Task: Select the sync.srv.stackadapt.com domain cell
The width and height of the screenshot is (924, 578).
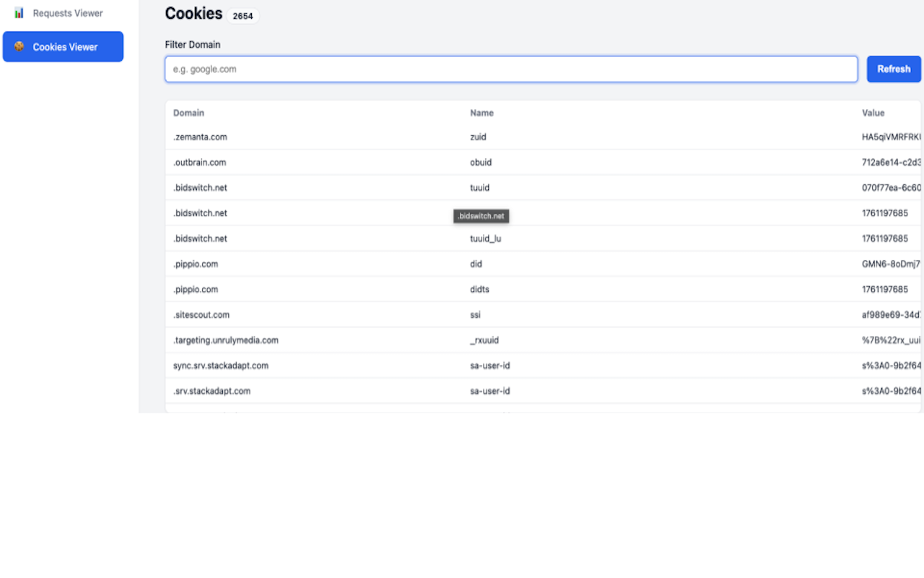Action: point(221,366)
